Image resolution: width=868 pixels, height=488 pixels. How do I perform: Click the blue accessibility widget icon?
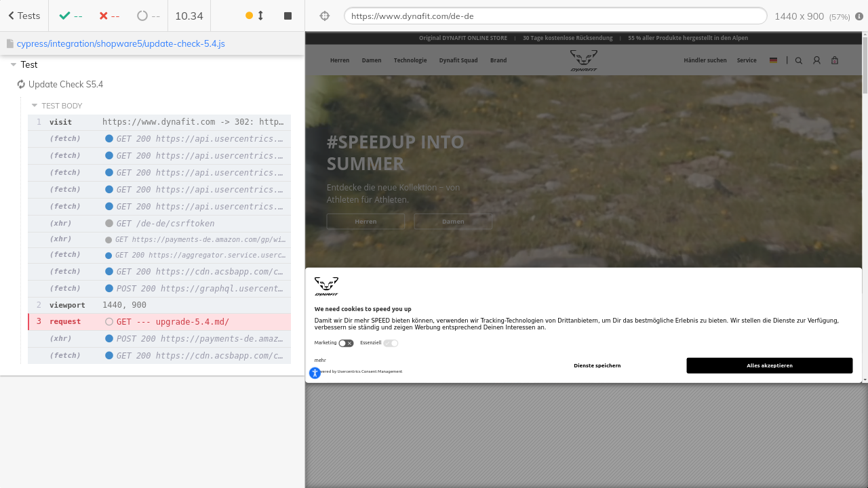(315, 373)
